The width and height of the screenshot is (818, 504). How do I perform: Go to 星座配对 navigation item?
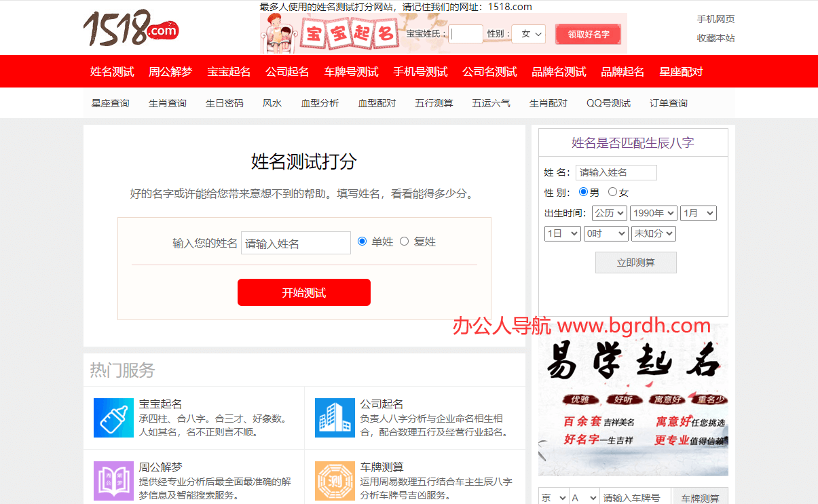point(681,72)
